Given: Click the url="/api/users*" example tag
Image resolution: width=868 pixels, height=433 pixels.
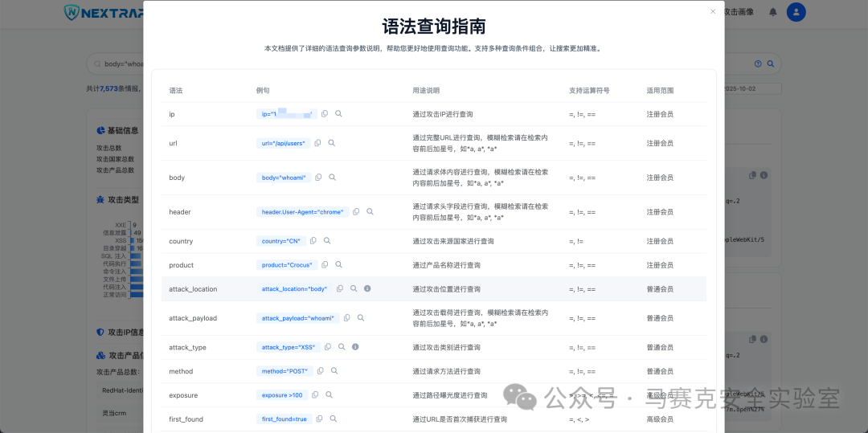Looking at the screenshot, I should 284,143.
